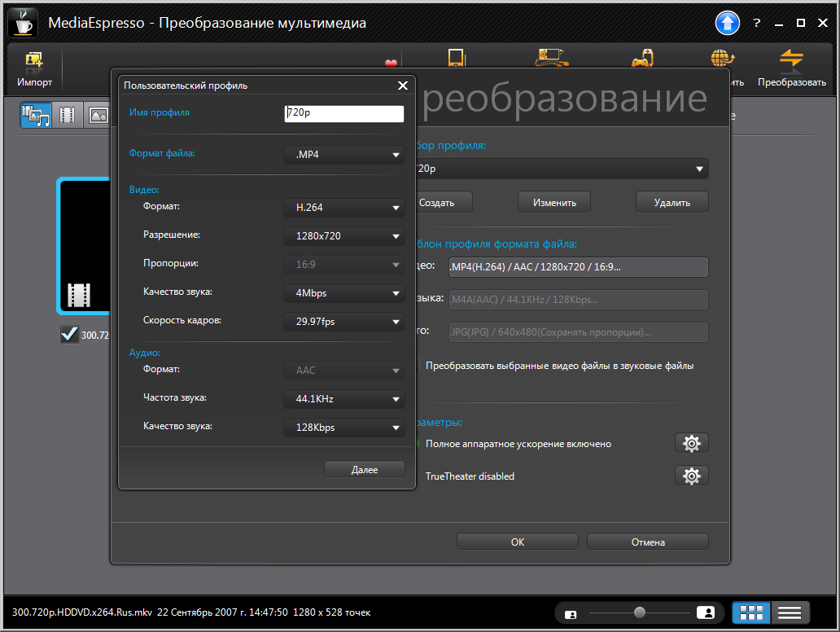840x632 pixels.
Task: Click the blue update arrow icon
Action: pyautogui.click(x=727, y=23)
